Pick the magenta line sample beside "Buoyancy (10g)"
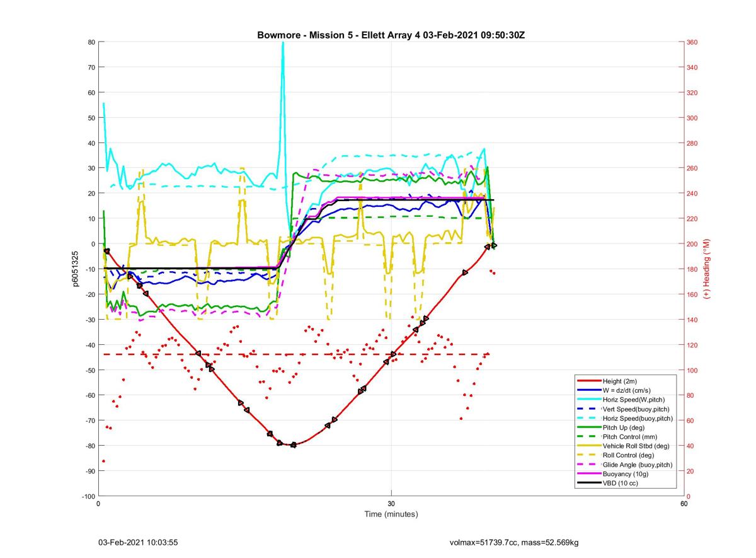756x558 pixels. pyautogui.click(x=588, y=474)
